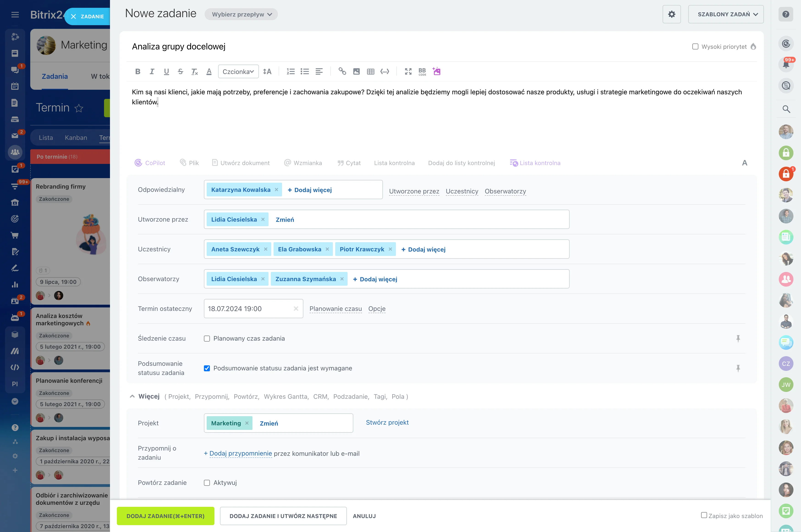Expand editor to fullscreen mode
Image resolution: width=801 pixels, height=532 pixels.
pos(408,72)
